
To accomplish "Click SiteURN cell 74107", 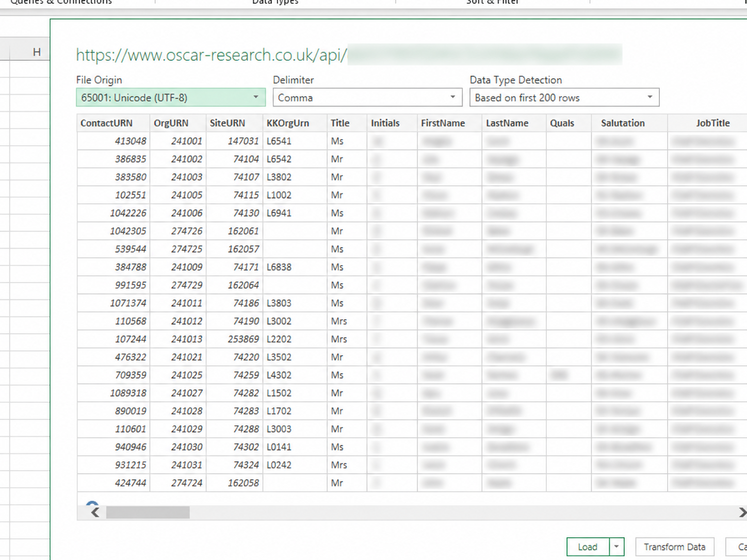I will (235, 177).
